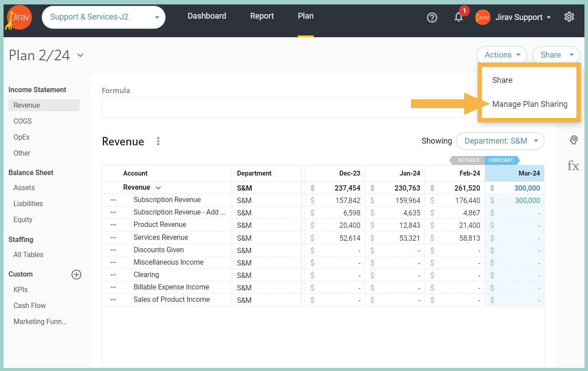Viewport: 588px width, 371px height.
Task: Click the Jirav giraffe logo
Action: point(19,17)
